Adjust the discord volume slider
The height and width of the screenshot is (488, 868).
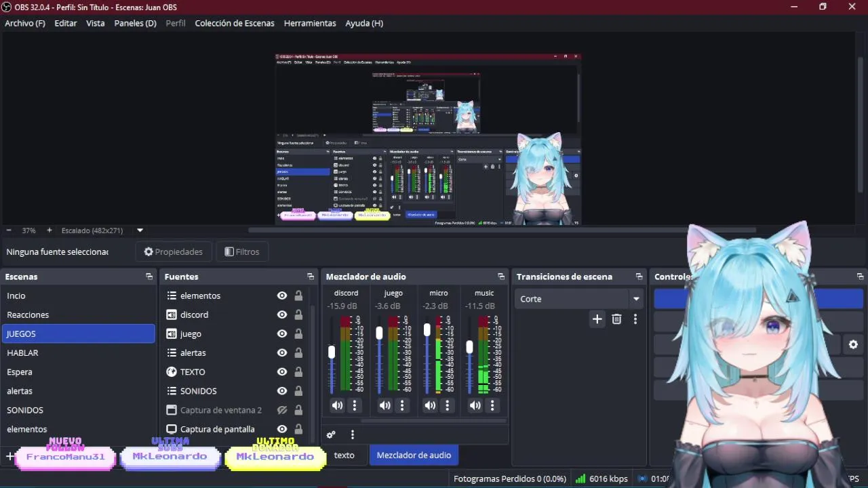(x=332, y=352)
